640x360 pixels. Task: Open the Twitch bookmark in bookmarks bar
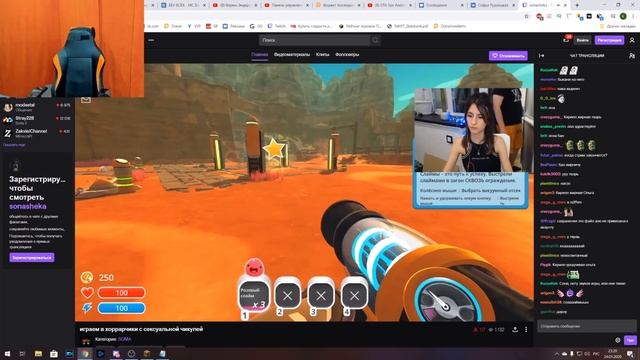tap(277, 26)
